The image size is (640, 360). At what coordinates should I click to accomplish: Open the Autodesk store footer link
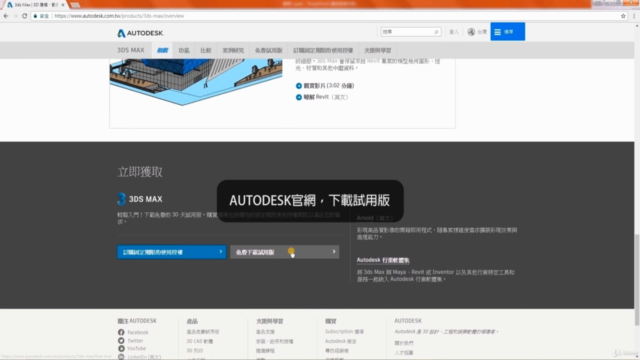point(340,341)
